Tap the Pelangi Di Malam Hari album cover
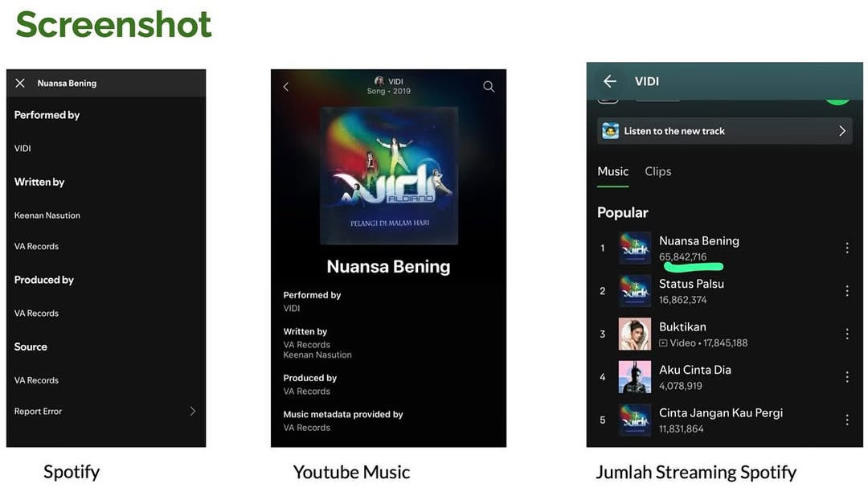This screenshot has height=492, width=868. click(x=389, y=175)
